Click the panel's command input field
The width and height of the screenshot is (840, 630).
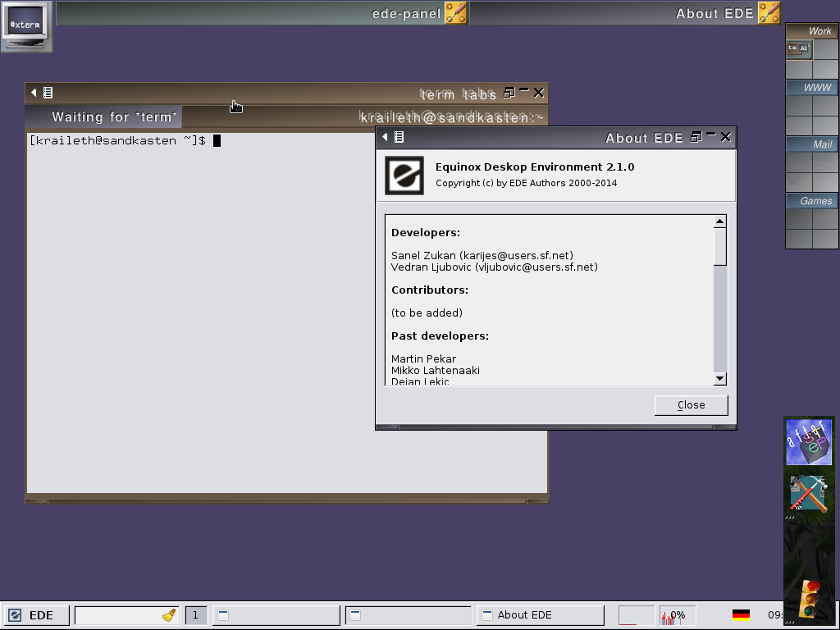coord(117,615)
